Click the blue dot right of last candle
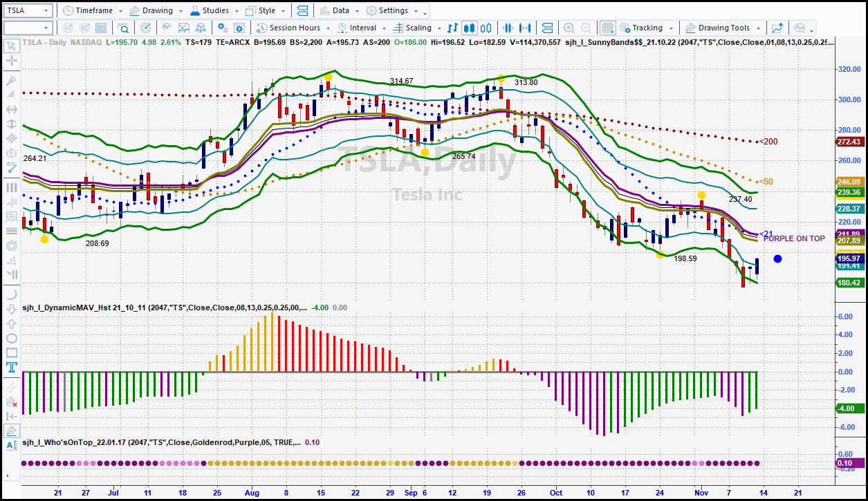868x501 pixels. coord(777,259)
